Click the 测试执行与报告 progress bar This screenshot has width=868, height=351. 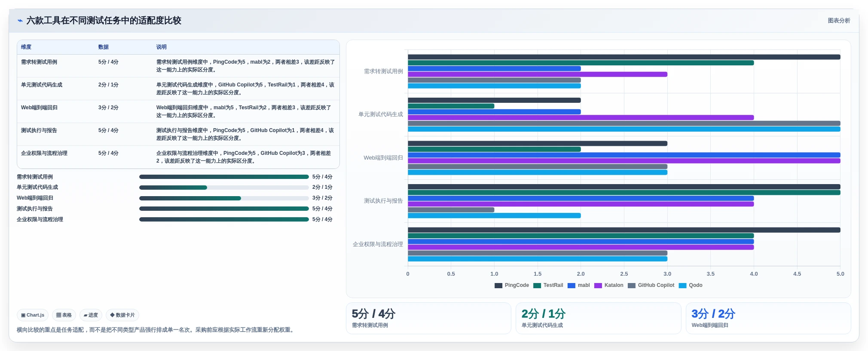pos(224,209)
